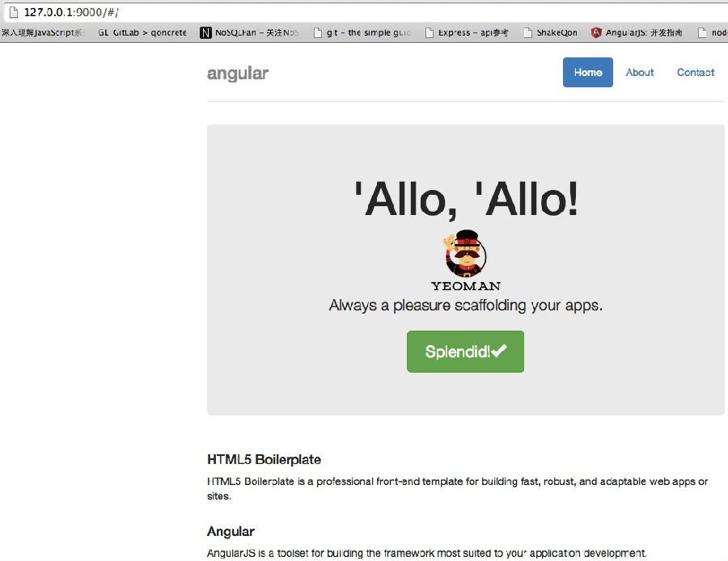Open the About nav tab

[x=639, y=73]
